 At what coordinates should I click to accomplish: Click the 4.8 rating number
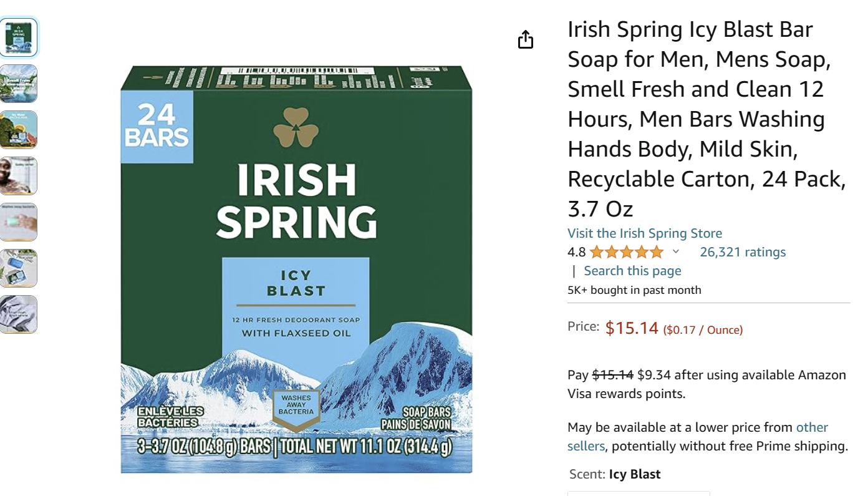click(576, 252)
